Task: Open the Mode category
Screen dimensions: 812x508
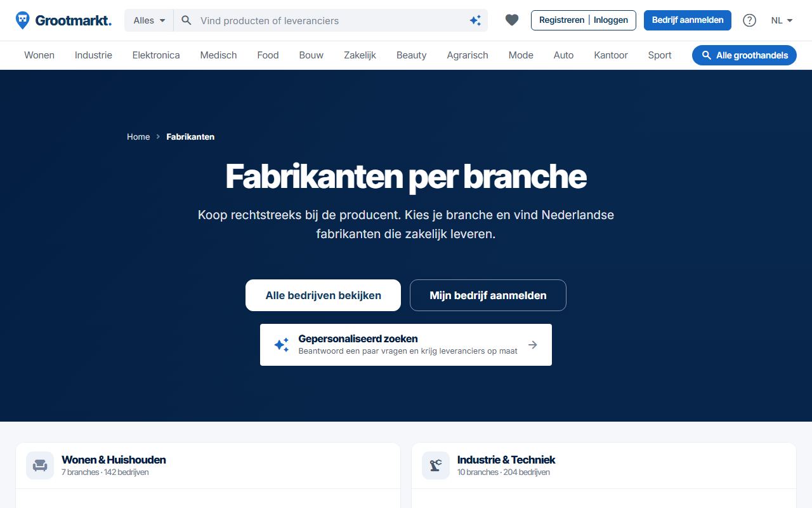Action: pyautogui.click(x=521, y=55)
